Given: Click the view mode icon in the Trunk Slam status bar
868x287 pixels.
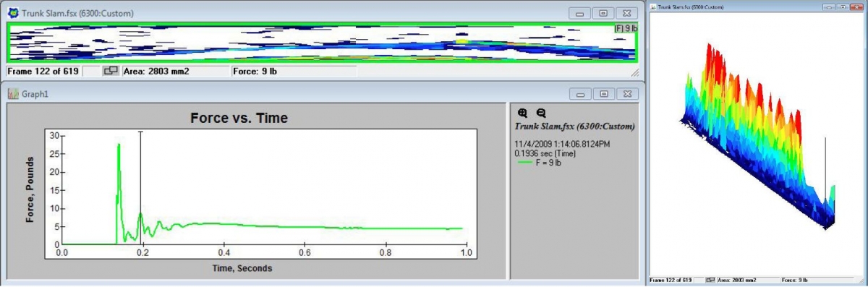Looking at the screenshot, I should pyautogui.click(x=111, y=71).
